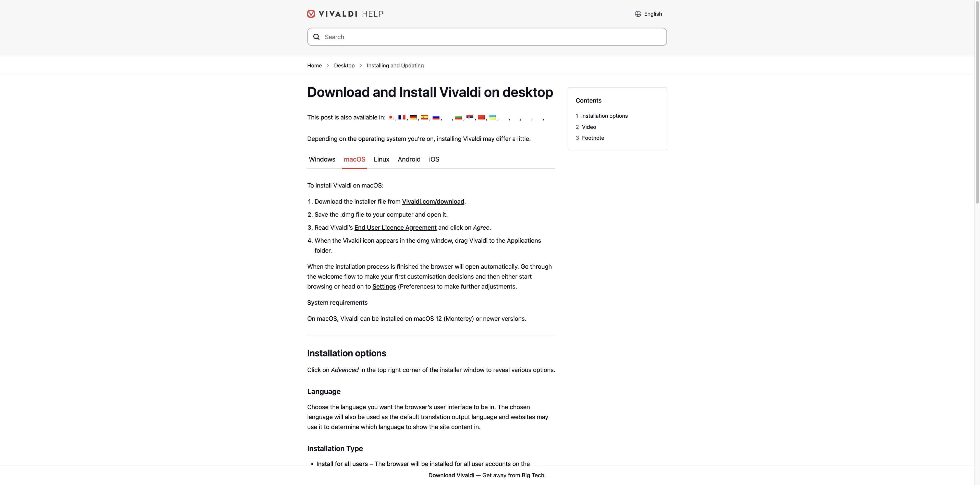The height and width of the screenshot is (485, 980).
Task: Select the Android tab
Action: click(x=409, y=159)
